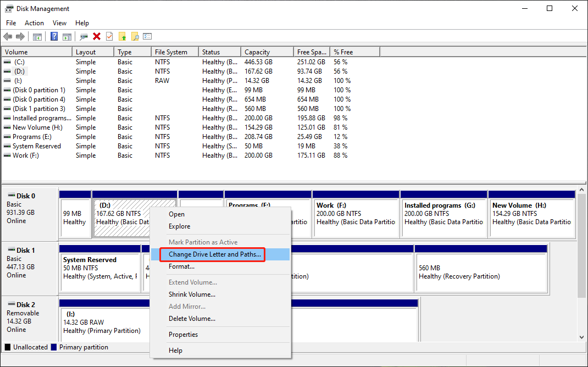Image resolution: width=588 pixels, height=367 pixels.
Task: Click the scroll down arrow in disk pane
Action: pyautogui.click(x=581, y=337)
